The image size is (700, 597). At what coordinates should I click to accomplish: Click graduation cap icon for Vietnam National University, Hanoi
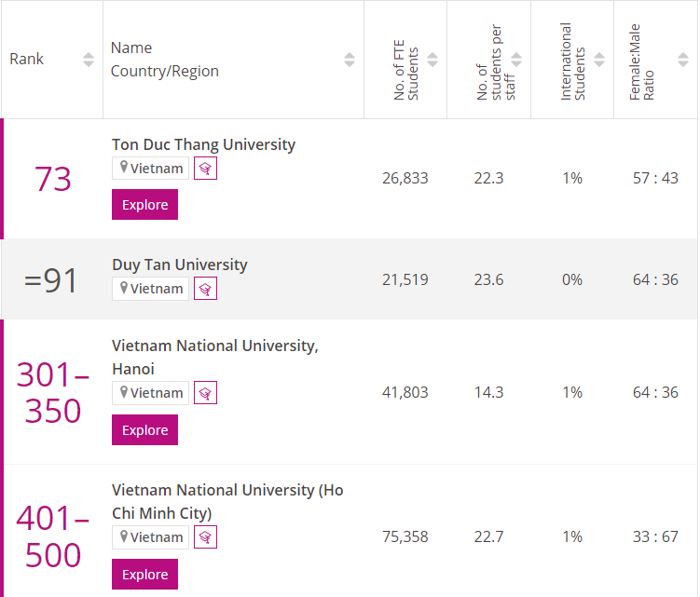205,393
